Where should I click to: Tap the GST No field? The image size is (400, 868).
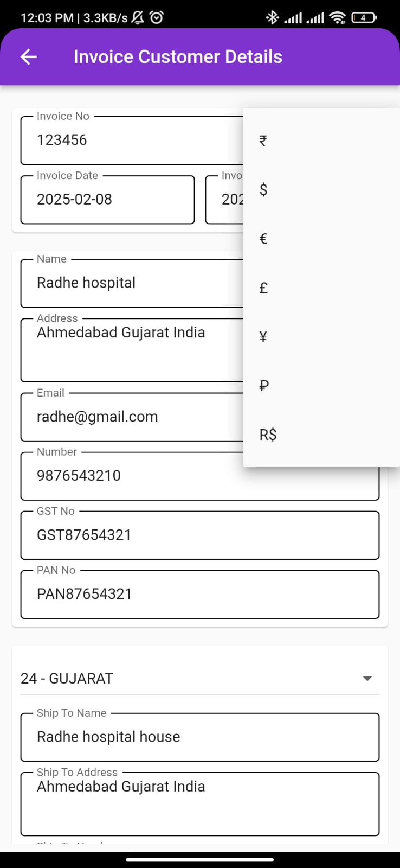click(199, 535)
